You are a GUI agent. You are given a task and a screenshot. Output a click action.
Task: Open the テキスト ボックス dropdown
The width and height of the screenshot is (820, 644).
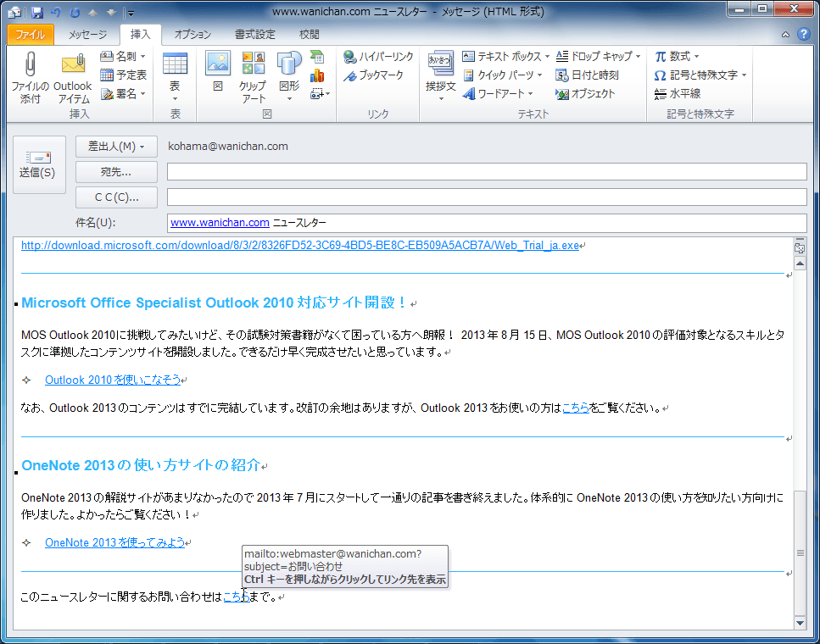click(x=506, y=56)
